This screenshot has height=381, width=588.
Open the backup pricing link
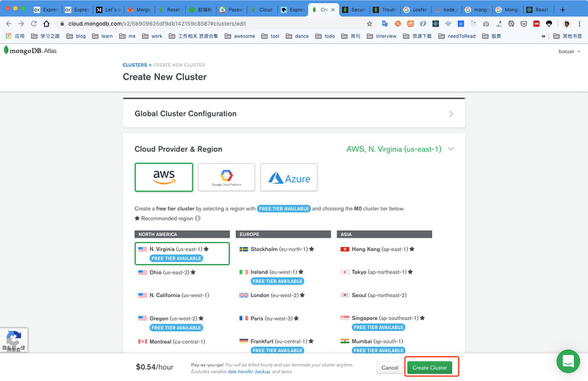[262, 371]
